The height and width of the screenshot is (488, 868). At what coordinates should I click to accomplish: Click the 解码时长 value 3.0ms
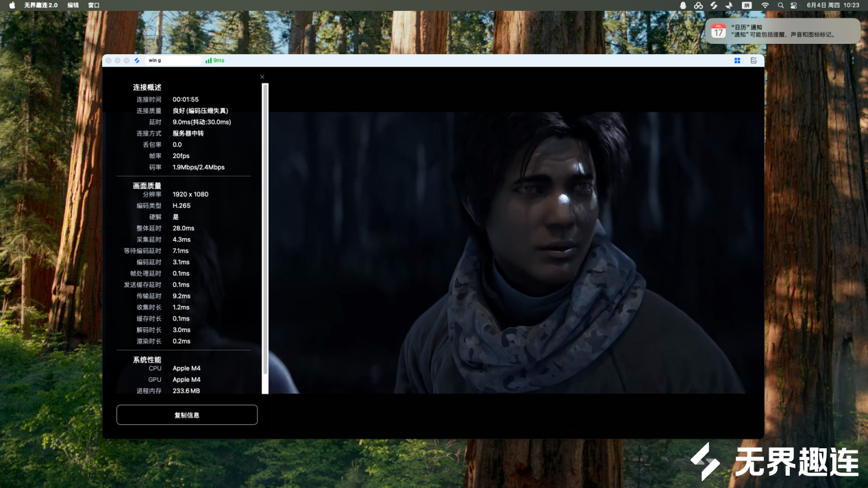point(182,330)
